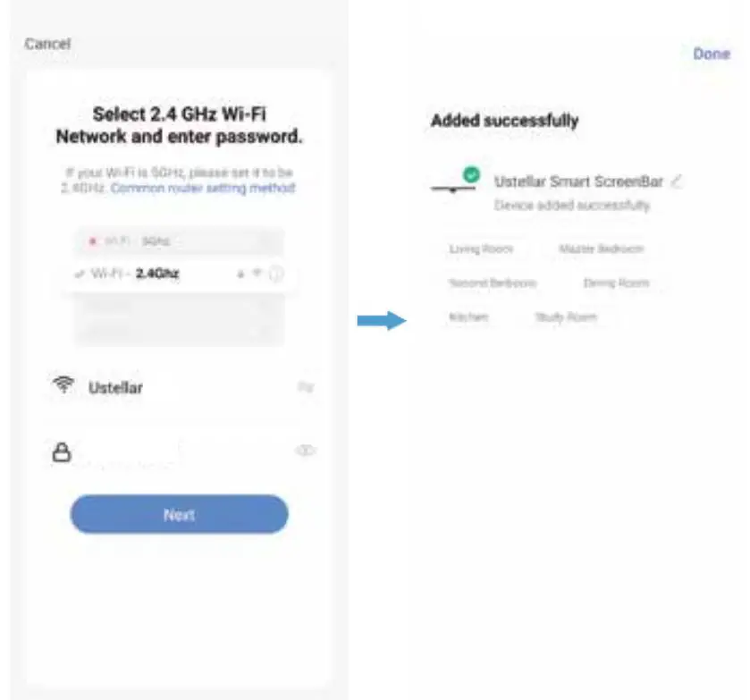This screenshot has width=750, height=700.
Task: Toggle password visibility eye icon
Action: (x=305, y=451)
